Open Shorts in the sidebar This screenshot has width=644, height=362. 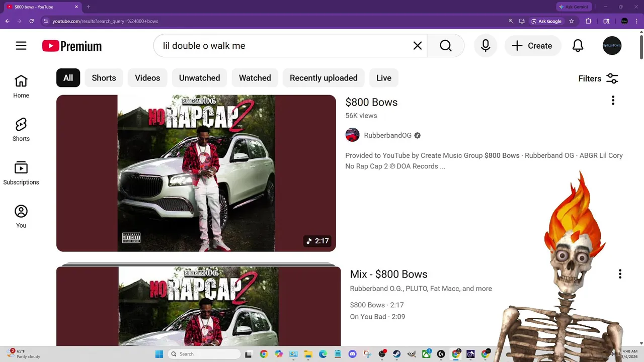pos(21,130)
